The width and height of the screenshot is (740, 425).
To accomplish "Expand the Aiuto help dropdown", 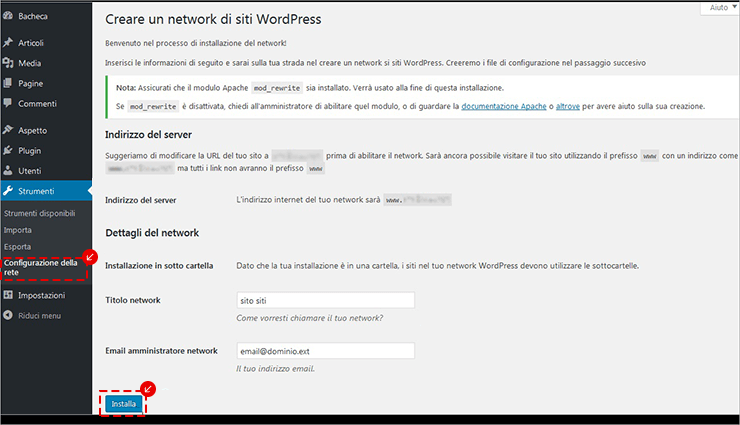I will (720, 8).
